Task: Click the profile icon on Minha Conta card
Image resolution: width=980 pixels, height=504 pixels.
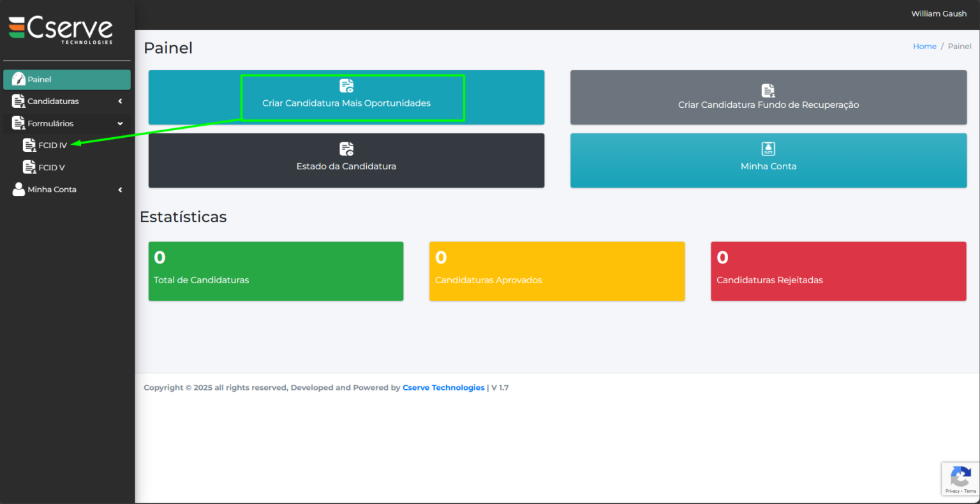Action: point(768,149)
